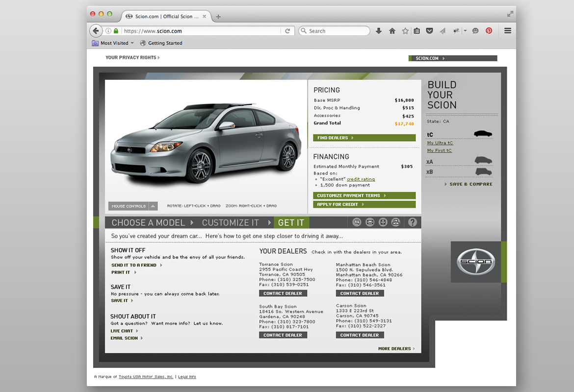This screenshot has width=574, height=392.
Task: Click the Pinterest toolbar button
Action: [x=489, y=31]
